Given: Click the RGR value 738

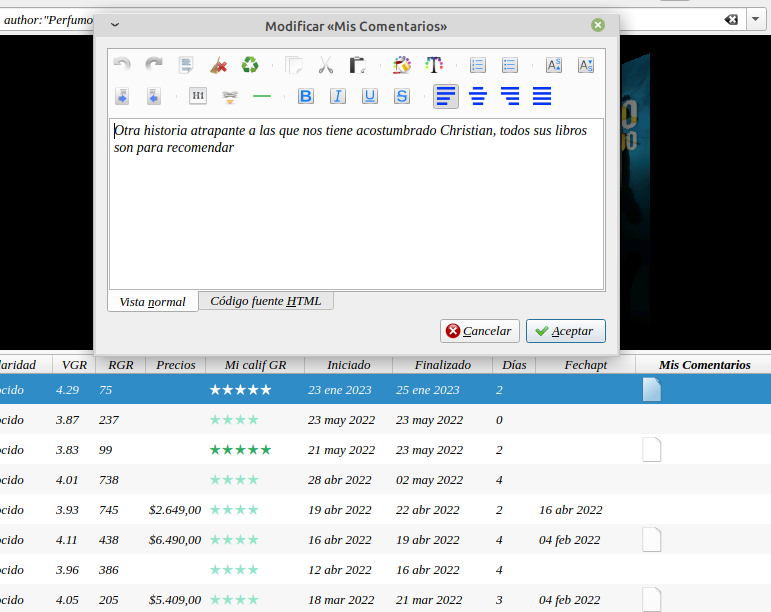Looking at the screenshot, I should click(x=109, y=480).
